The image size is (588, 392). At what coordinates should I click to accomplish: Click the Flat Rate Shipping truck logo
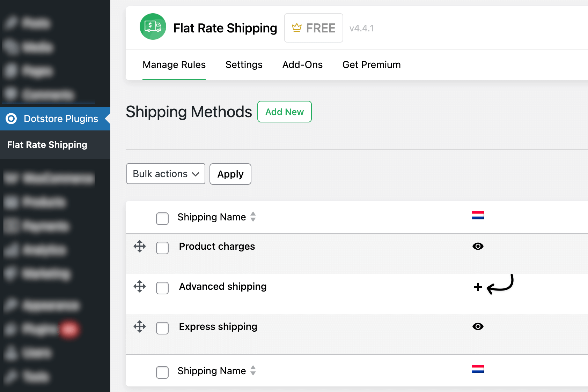[x=153, y=27]
